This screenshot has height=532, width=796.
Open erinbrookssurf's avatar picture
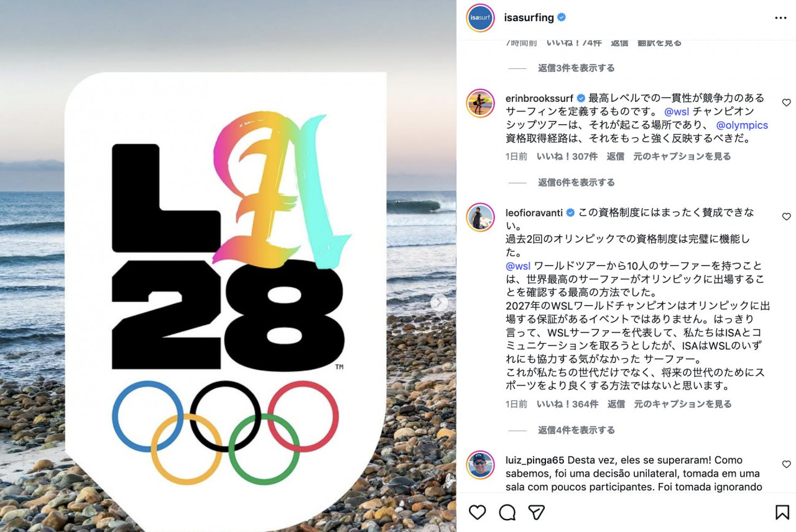point(480,103)
